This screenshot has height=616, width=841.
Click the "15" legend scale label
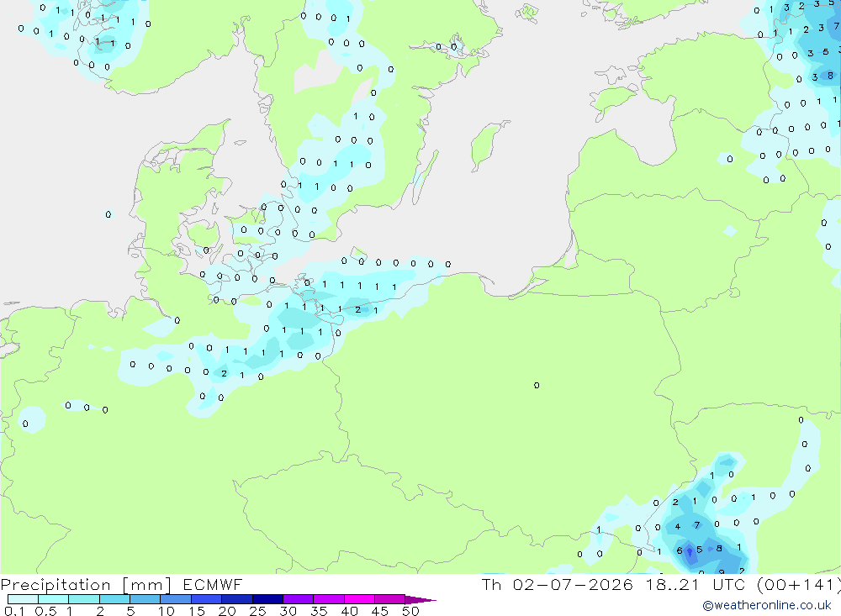click(x=197, y=611)
